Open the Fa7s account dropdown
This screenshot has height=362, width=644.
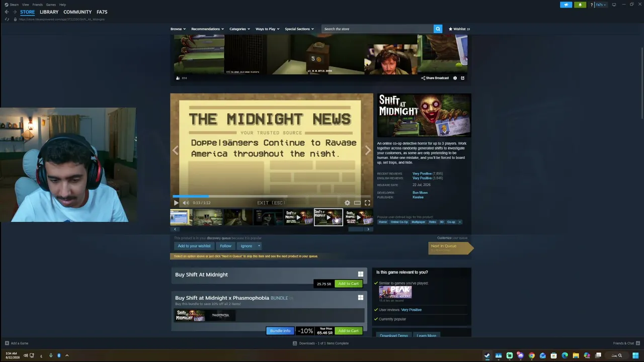tap(601, 5)
